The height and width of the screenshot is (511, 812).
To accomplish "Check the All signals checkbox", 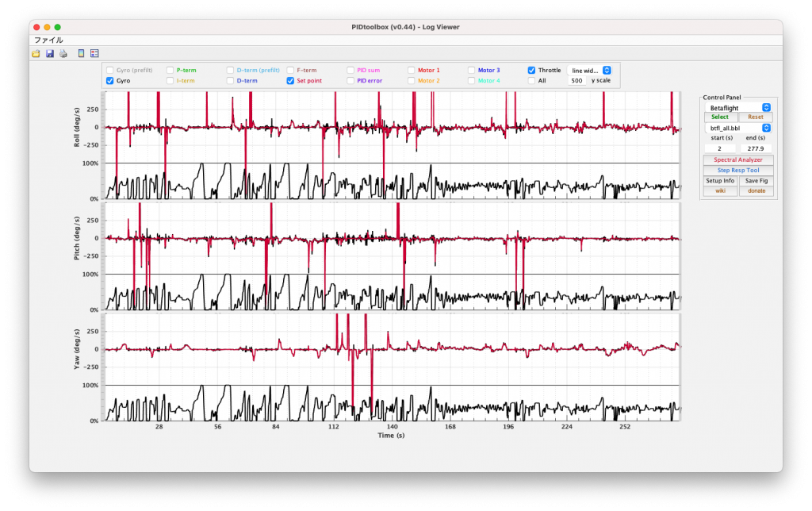I will [532, 81].
